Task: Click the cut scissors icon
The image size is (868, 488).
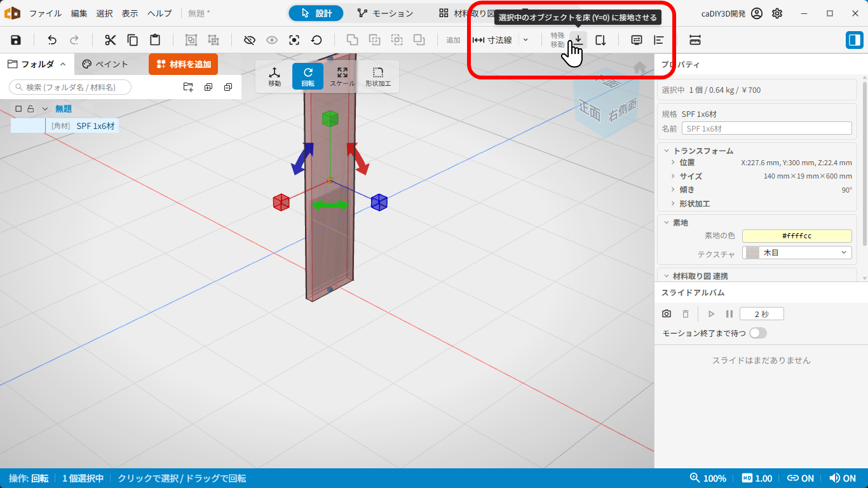Action: pyautogui.click(x=111, y=40)
